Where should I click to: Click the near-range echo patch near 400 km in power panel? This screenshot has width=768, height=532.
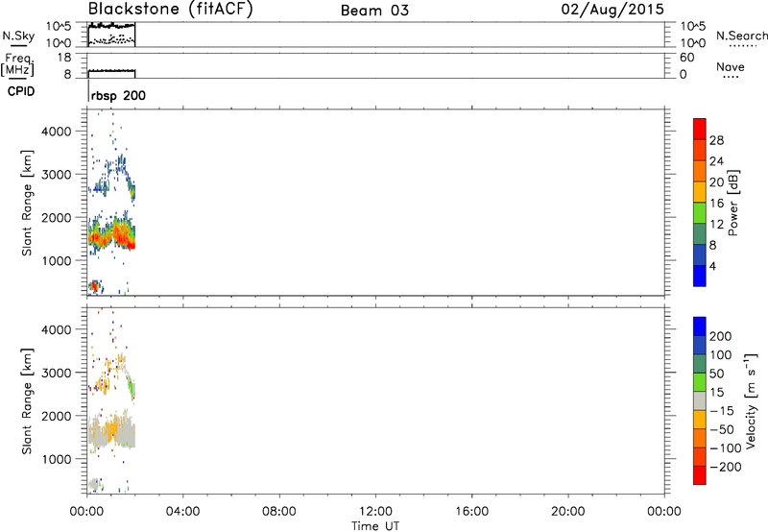pos(94,286)
